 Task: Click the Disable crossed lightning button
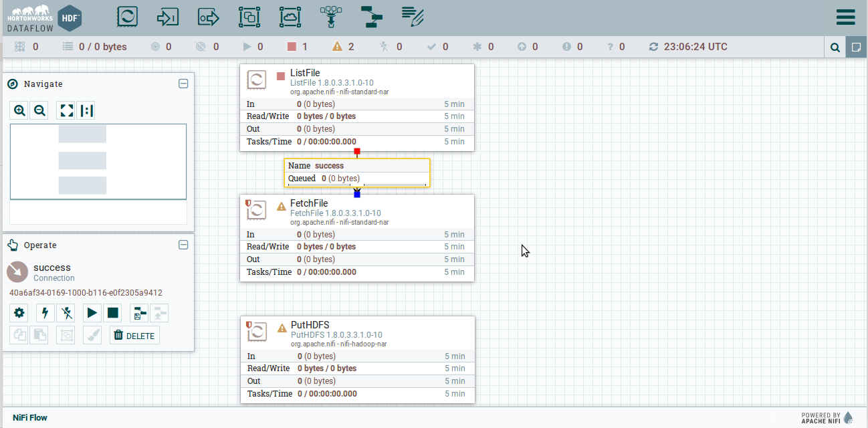[65, 312]
